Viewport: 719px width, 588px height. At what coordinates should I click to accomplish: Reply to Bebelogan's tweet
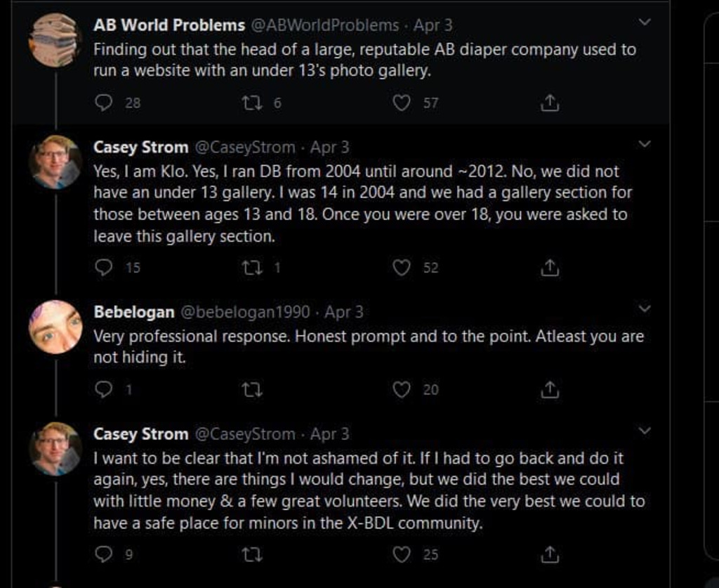click(x=103, y=389)
